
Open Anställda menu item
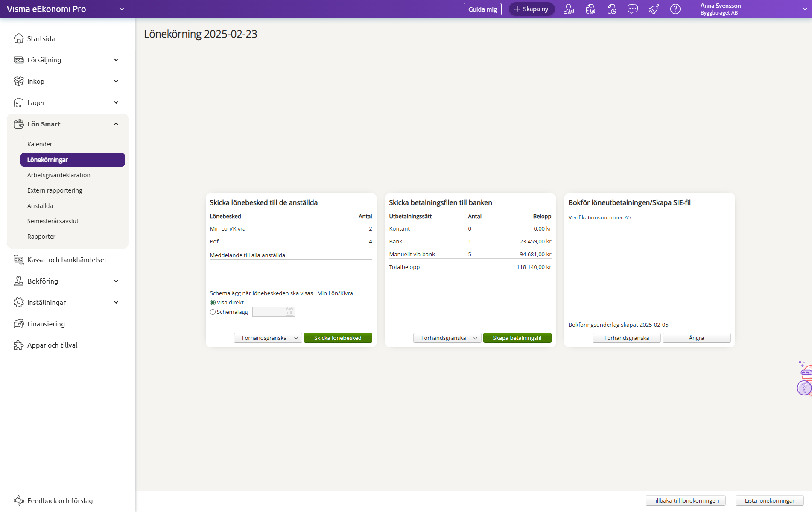40,206
